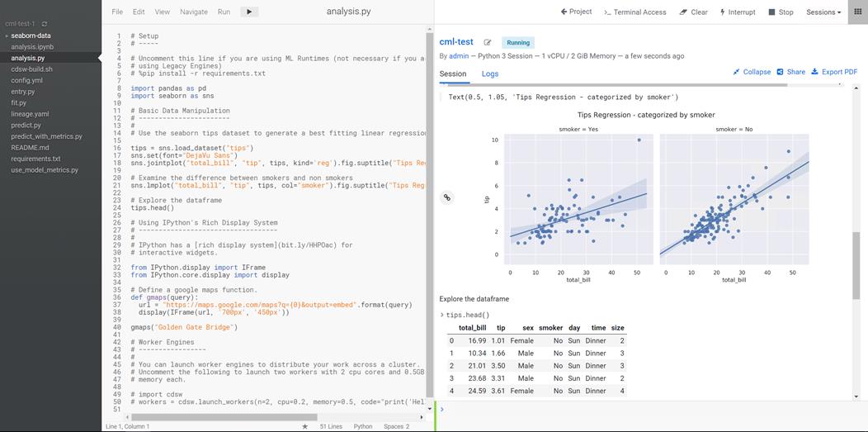Switch to the Logs tab
The height and width of the screenshot is (432, 868).
click(x=490, y=74)
